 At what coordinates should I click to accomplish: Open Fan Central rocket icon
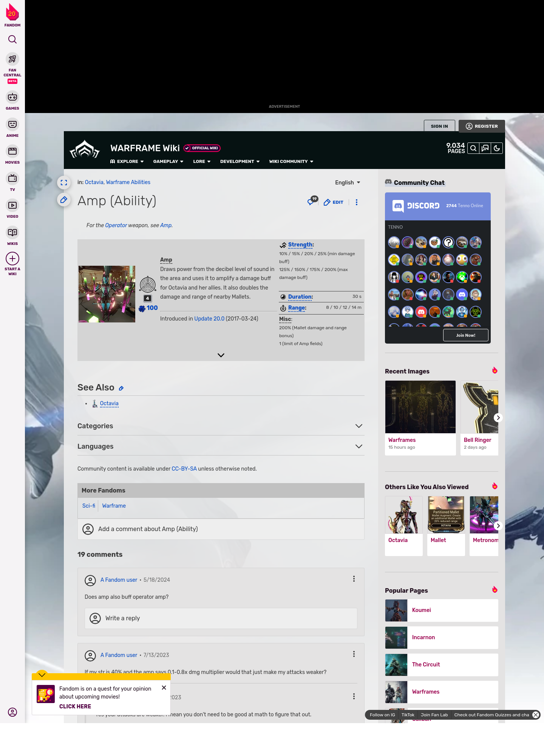pyautogui.click(x=12, y=59)
